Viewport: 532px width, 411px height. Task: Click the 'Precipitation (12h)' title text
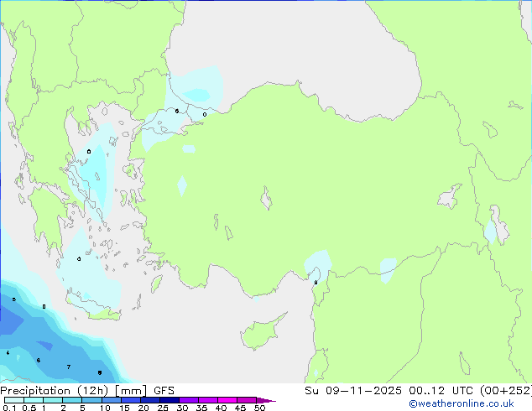coord(55,391)
